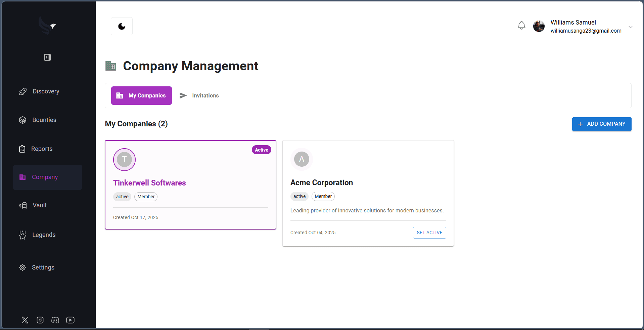
Task: Toggle dark mode with the moon icon
Action: (x=122, y=26)
